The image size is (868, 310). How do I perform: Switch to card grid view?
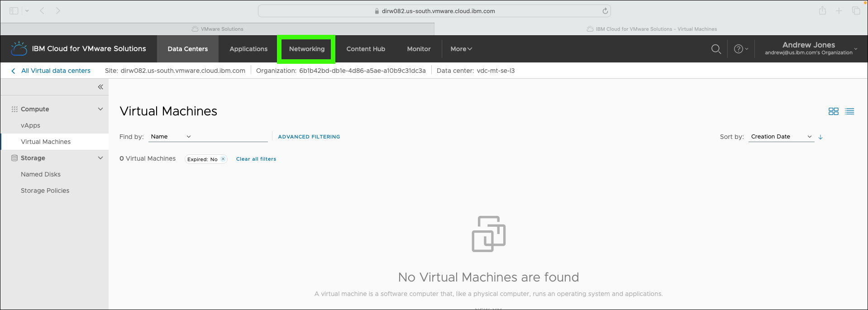834,111
